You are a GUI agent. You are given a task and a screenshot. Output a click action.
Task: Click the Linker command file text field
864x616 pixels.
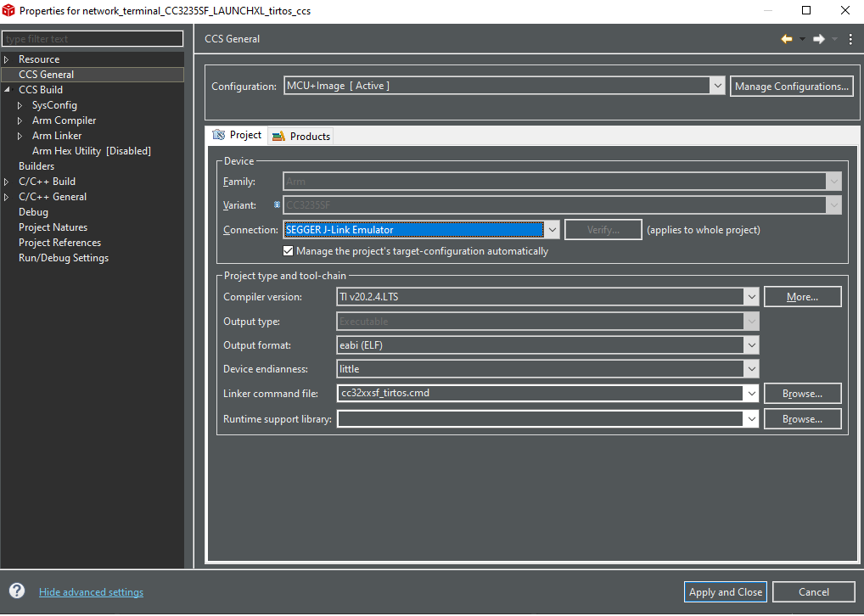tap(540, 394)
